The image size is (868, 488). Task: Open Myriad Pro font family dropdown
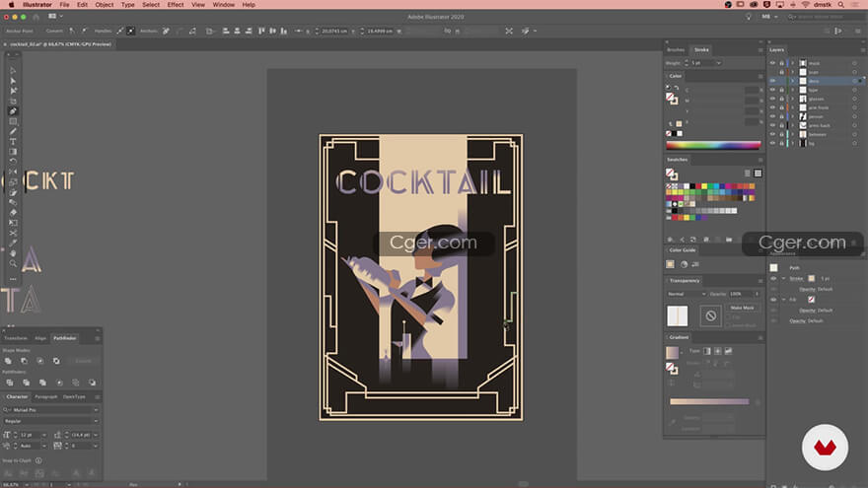click(x=96, y=410)
